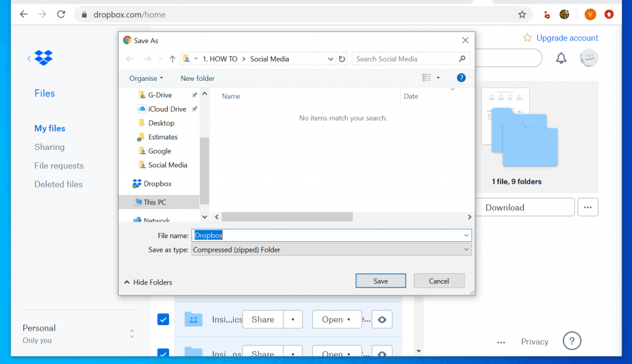Open My files in Dropbox sidebar
The height and width of the screenshot is (364, 632).
point(49,128)
